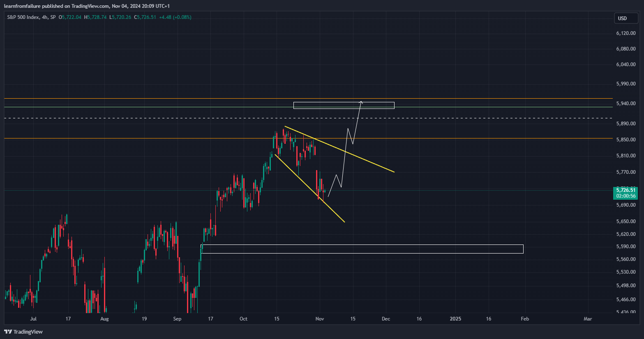Click the 6,120.00 price axis label
The width and height of the screenshot is (644, 339).
[626, 33]
